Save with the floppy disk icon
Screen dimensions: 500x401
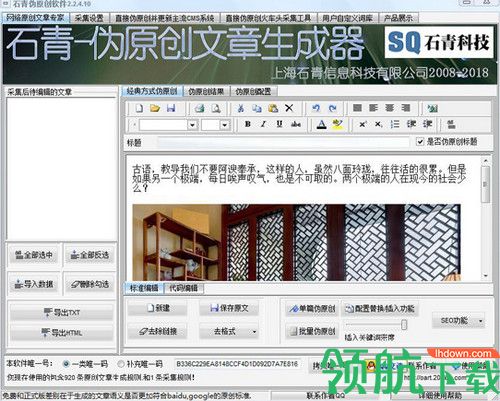171,108
